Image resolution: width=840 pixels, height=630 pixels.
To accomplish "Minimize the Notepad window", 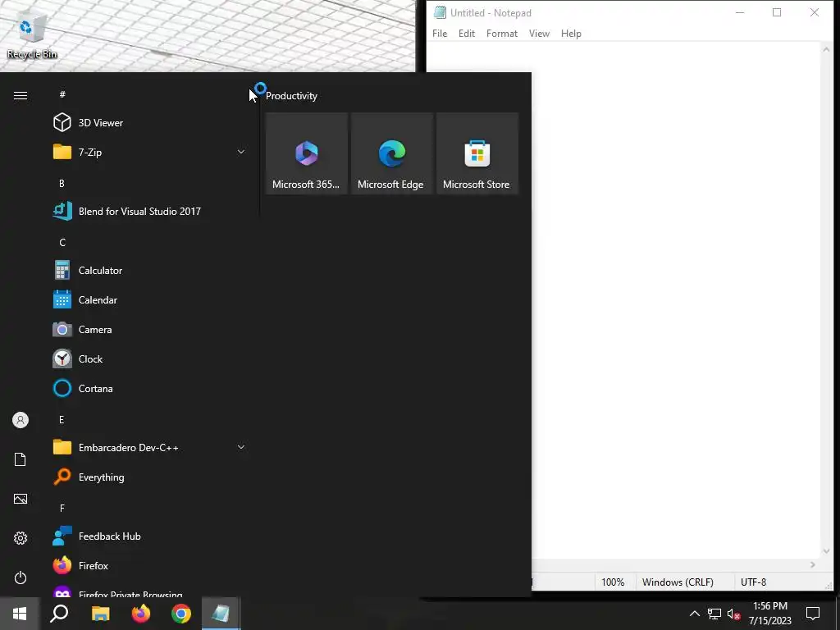I will click(740, 13).
